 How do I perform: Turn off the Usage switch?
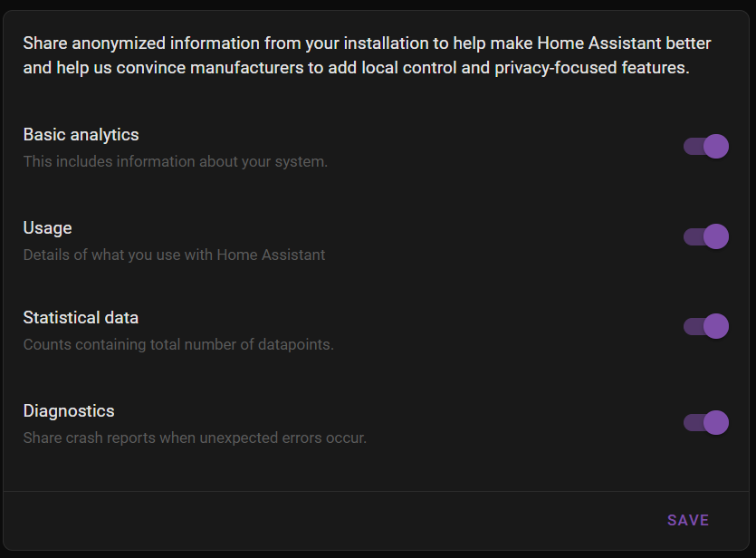click(x=706, y=236)
